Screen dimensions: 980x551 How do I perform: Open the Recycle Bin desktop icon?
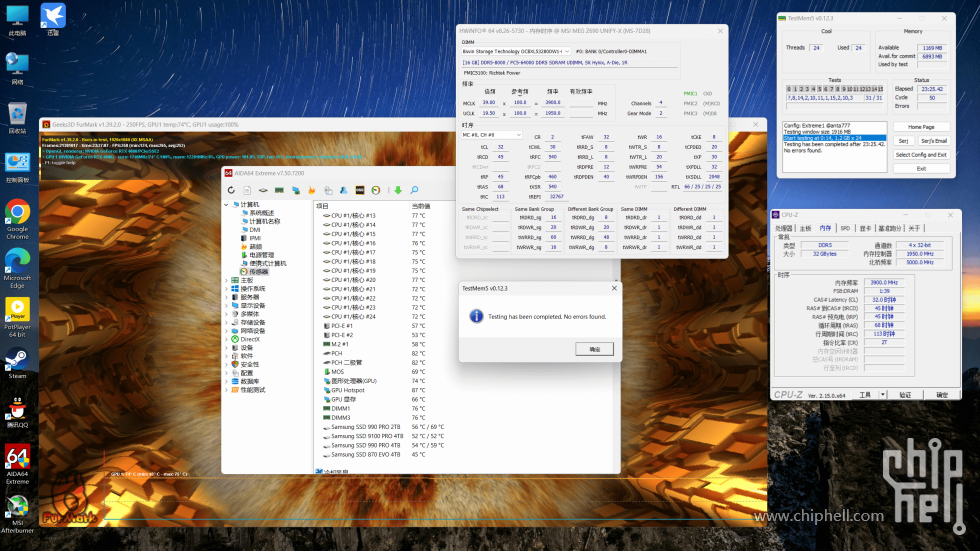(x=18, y=119)
